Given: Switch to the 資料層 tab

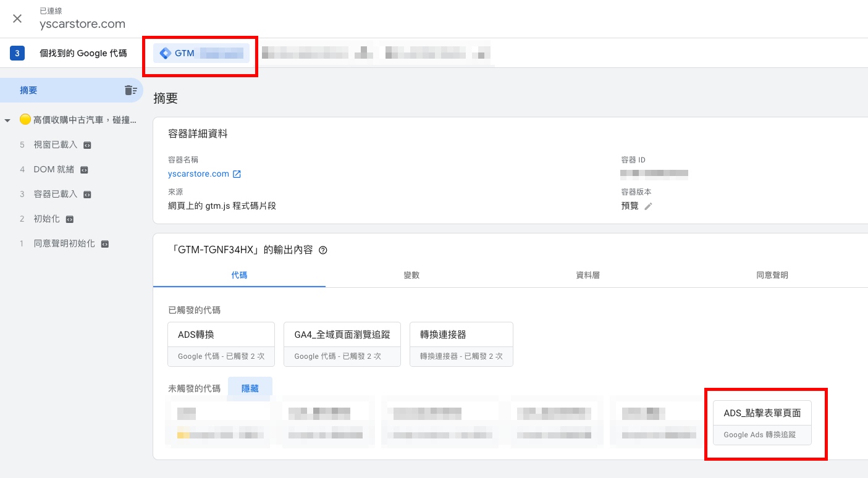Looking at the screenshot, I should click(x=588, y=275).
